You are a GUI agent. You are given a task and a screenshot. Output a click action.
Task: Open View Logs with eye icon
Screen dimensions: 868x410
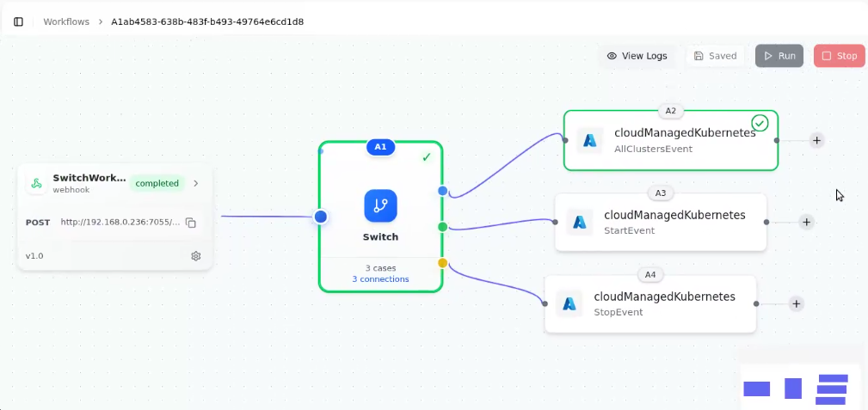(637, 56)
